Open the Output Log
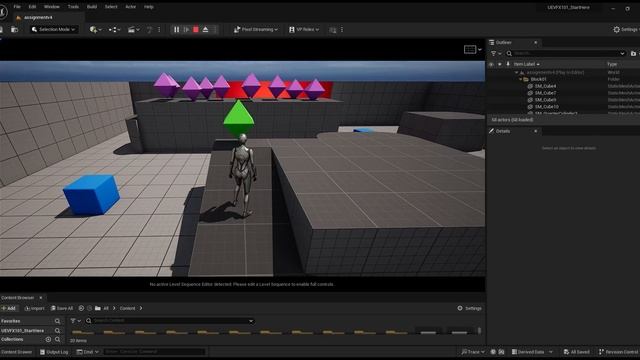The image size is (640, 360). coord(54,352)
